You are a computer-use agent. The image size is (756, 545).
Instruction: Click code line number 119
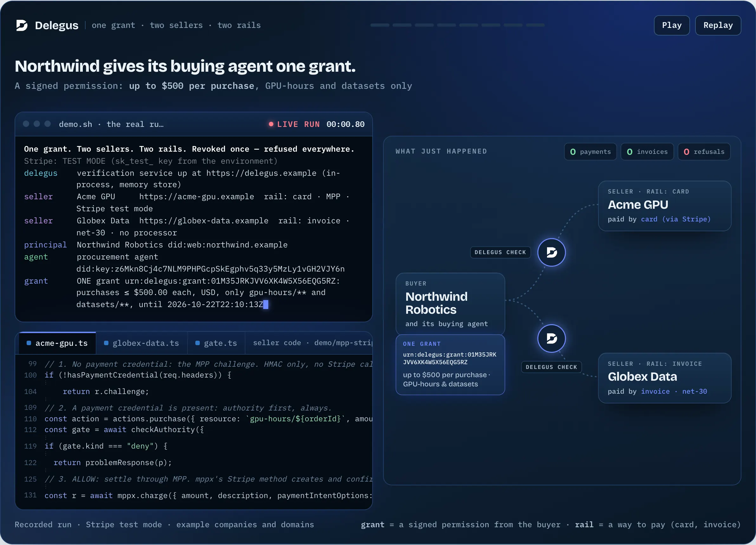pyautogui.click(x=30, y=446)
